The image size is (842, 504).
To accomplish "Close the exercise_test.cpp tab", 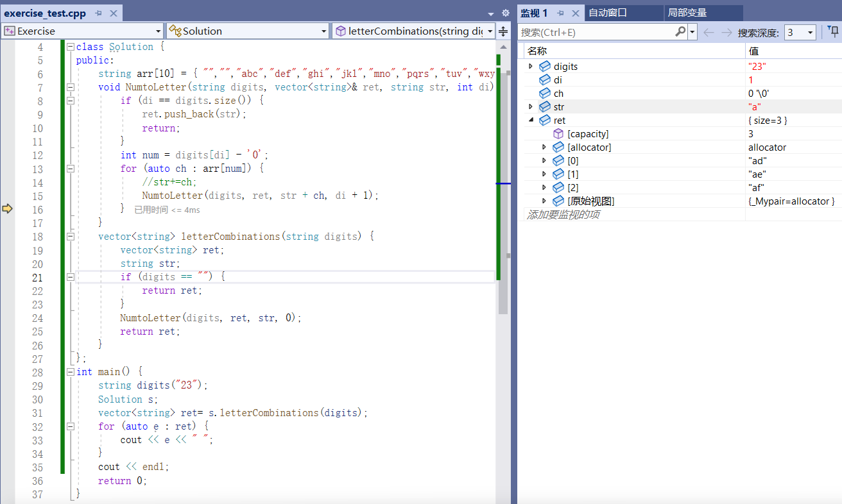I will (x=114, y=13).
